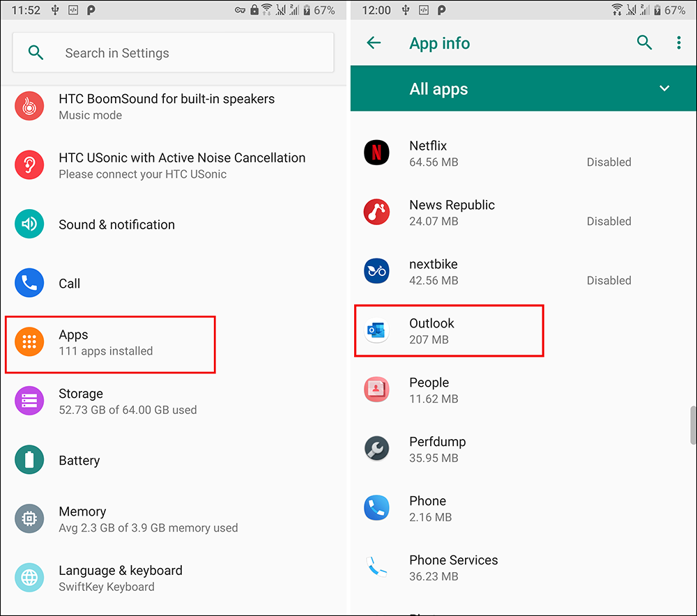The width and height of the screenshot is (697, 616).
Task: Tap Avg 2.3 GB of 3.9 GB memory used
Action: pyautogui.click(x=148, y=528)
